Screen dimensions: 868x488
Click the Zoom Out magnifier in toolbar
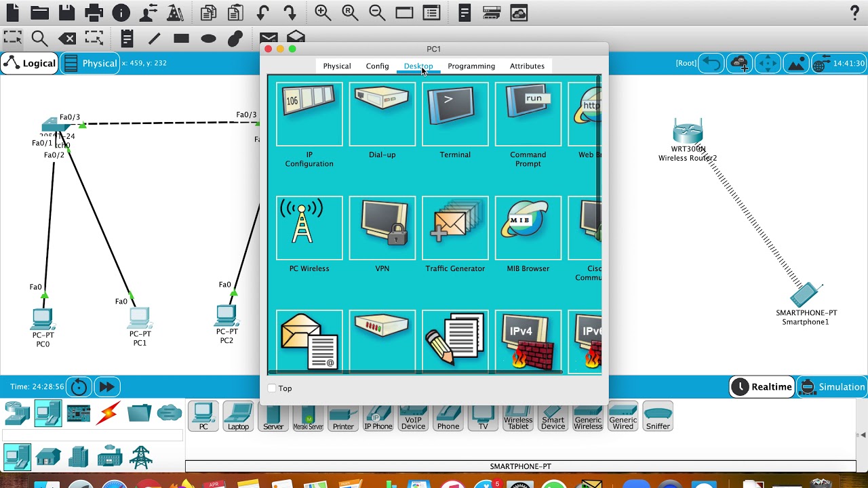point(377,13)
